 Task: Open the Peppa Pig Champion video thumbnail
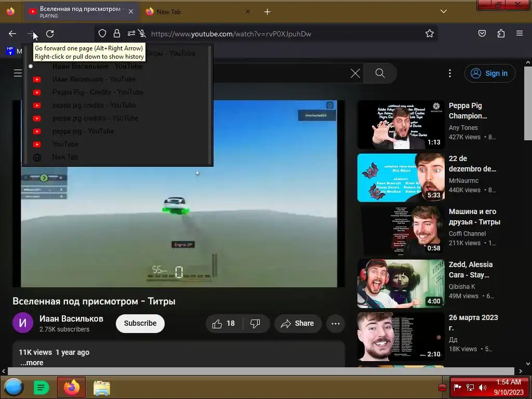point(401,125)
